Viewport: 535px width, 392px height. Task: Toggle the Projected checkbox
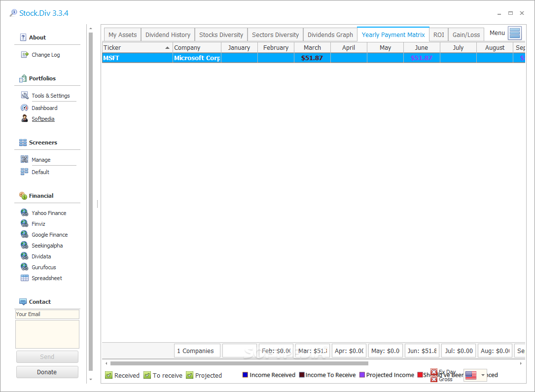(189, 375)
